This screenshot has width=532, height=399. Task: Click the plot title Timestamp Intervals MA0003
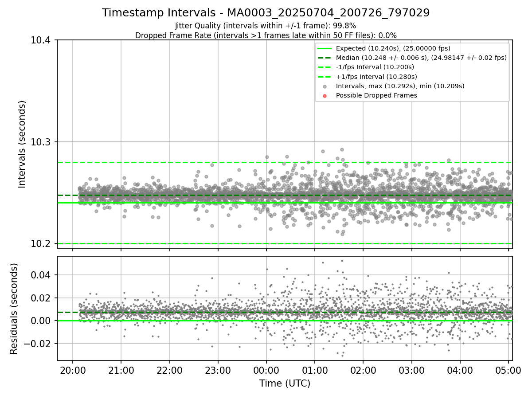click(266, 13)
